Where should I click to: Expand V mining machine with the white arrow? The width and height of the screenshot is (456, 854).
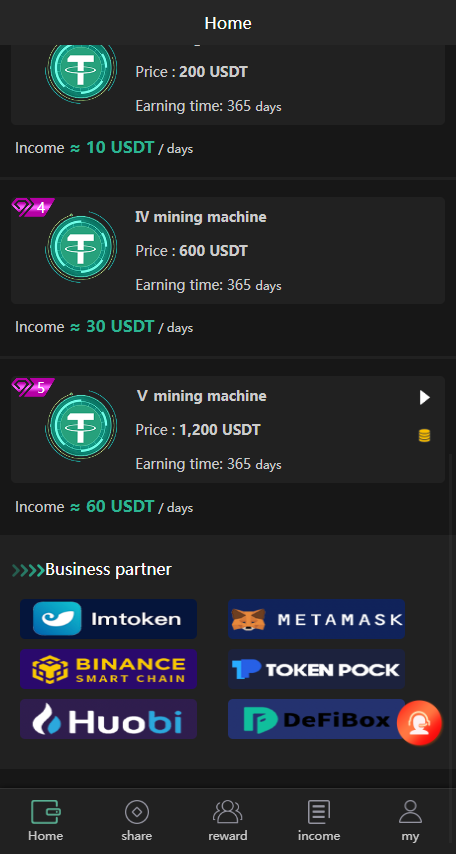(425, 398)
